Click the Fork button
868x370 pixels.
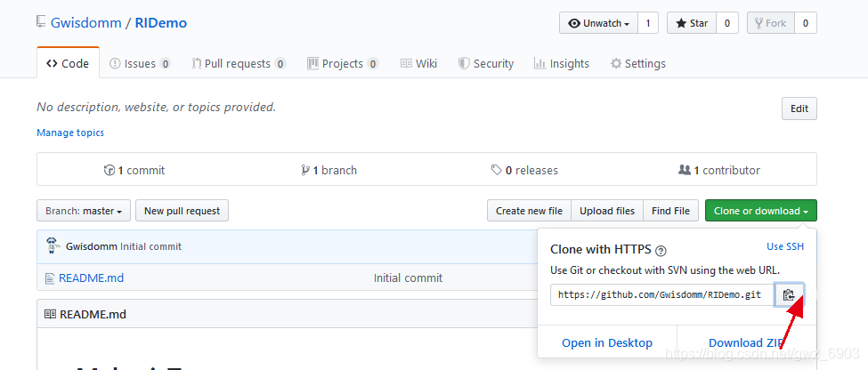(x=771, y=23)
